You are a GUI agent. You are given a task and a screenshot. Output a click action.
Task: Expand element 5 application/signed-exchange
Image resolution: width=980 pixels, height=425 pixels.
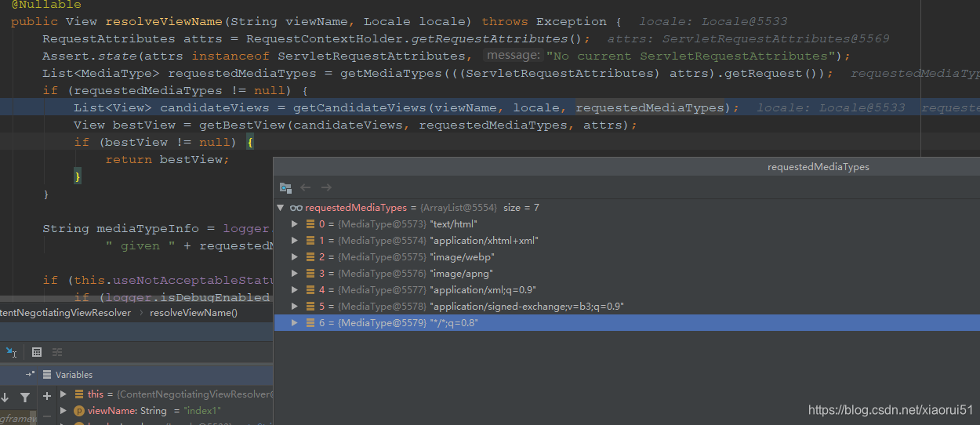point(295,307)
